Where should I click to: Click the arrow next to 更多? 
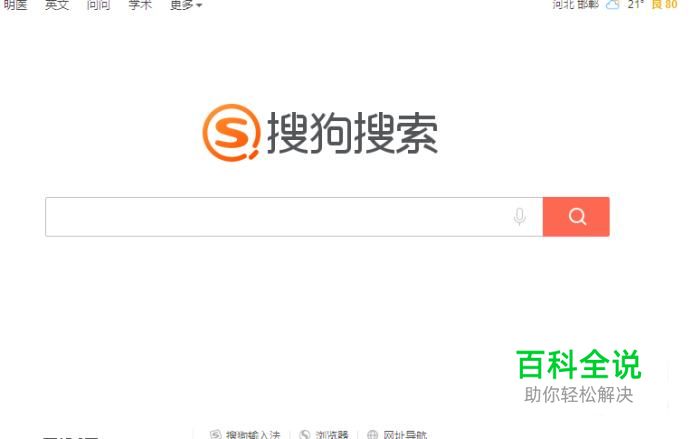(x=199, y=6)
